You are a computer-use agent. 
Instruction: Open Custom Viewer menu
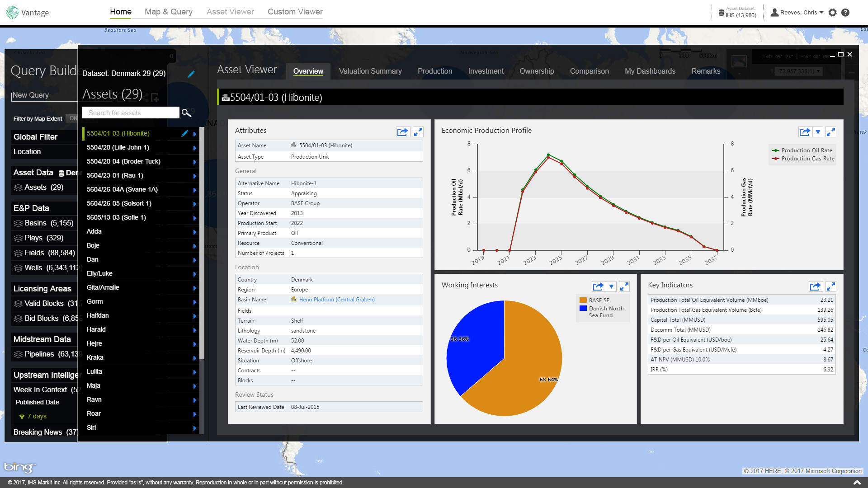(295, 12)
